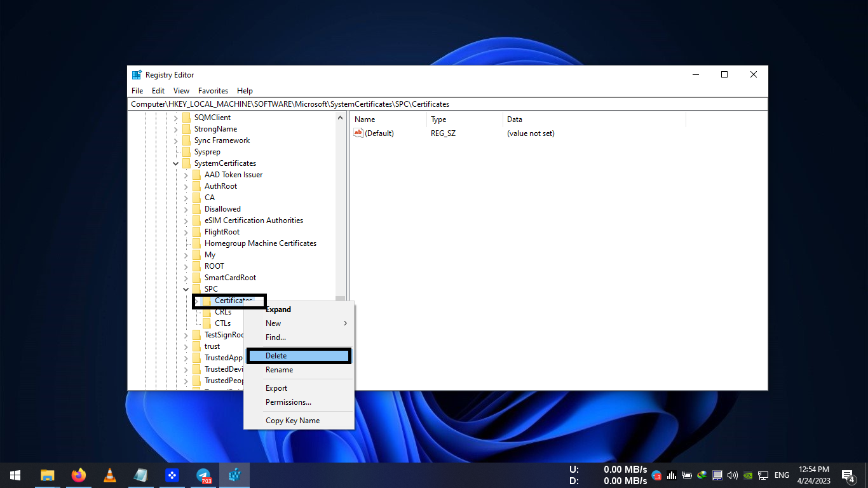Viewport: 868px width, 488px height.
Task: Sort values by Name column header
Action: 388,119
